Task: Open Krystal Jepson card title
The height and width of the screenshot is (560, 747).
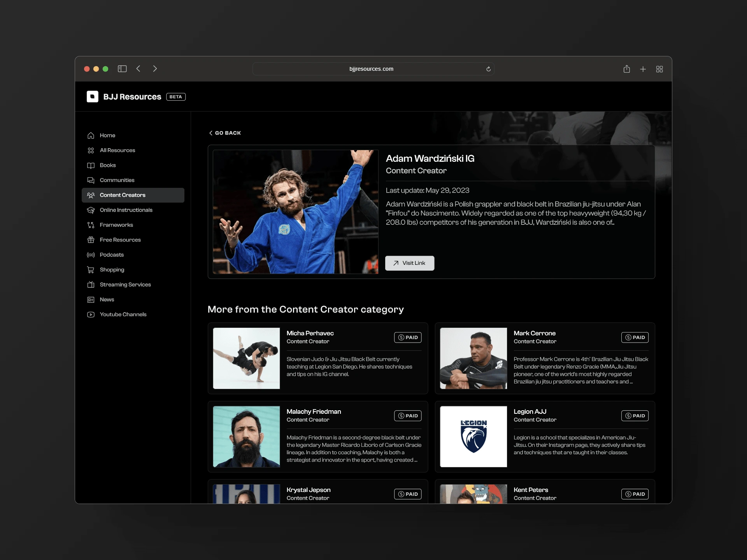Action: coord(309,490)
